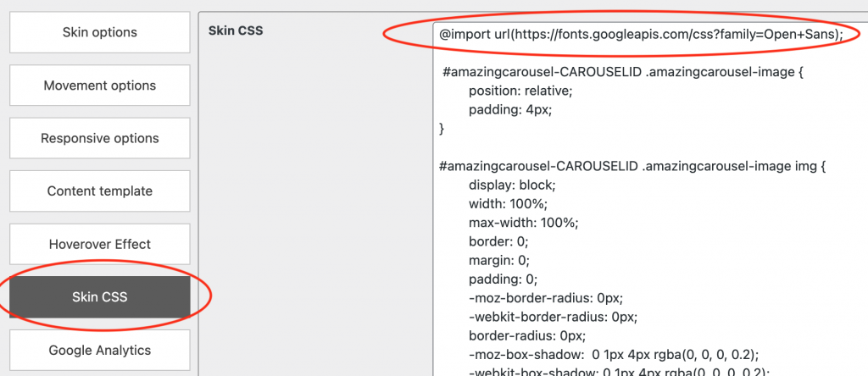
Task: Click the 'padding: 0;' CSS line
Action: (x=503, y=279)
